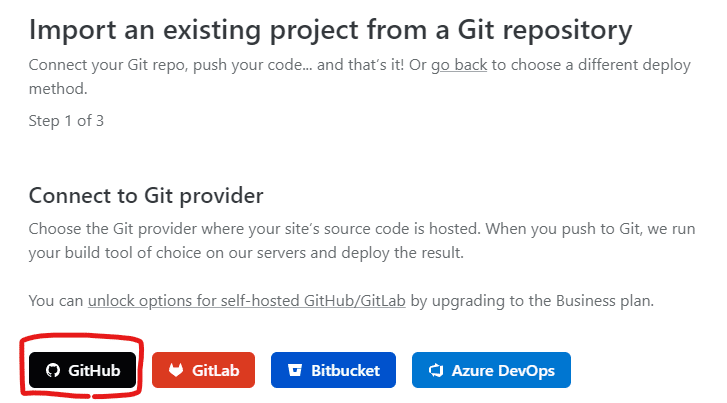Select the Bitbucket provider button

point(333,370)
